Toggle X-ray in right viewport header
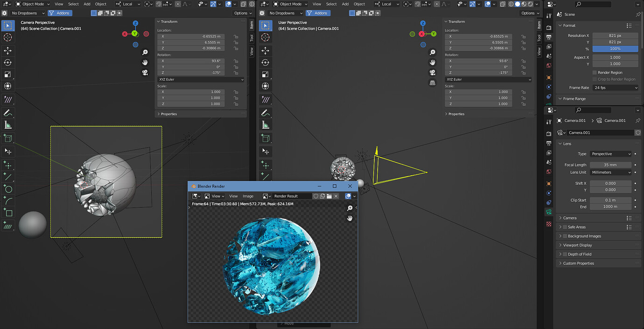Screen dimensions: 644x329 pos(503,4)
